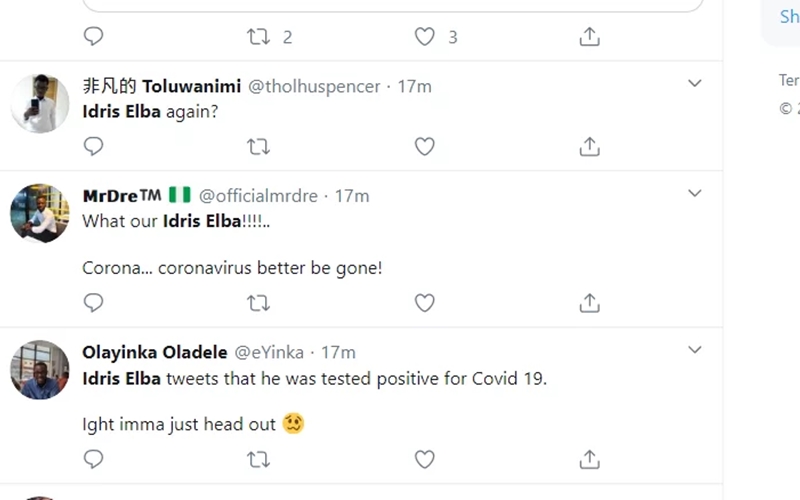Reply to Toluwanimi's Idris Elba tweet
This screenshot has width=800, height=500.
tap(93, 147)
